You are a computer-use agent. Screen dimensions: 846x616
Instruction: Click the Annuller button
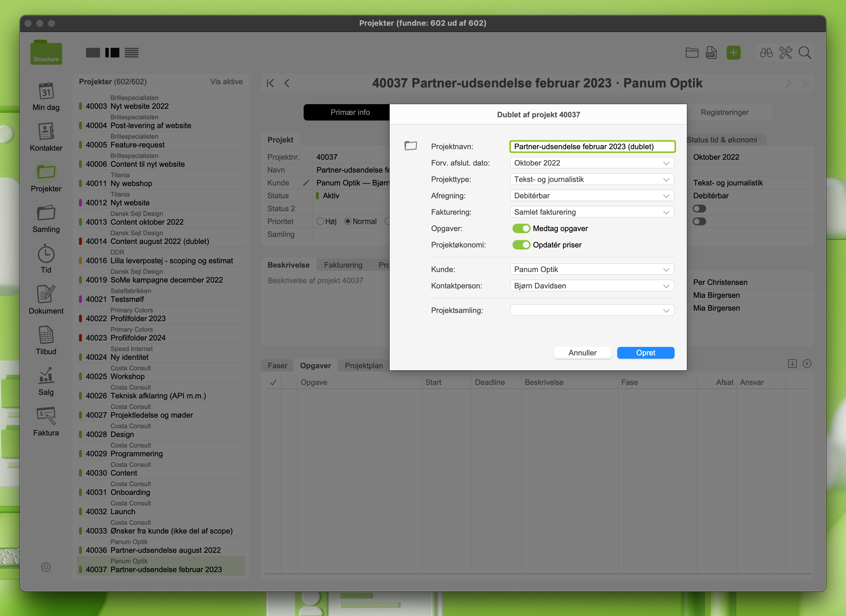pyautogui.click(x=582, y=353)
